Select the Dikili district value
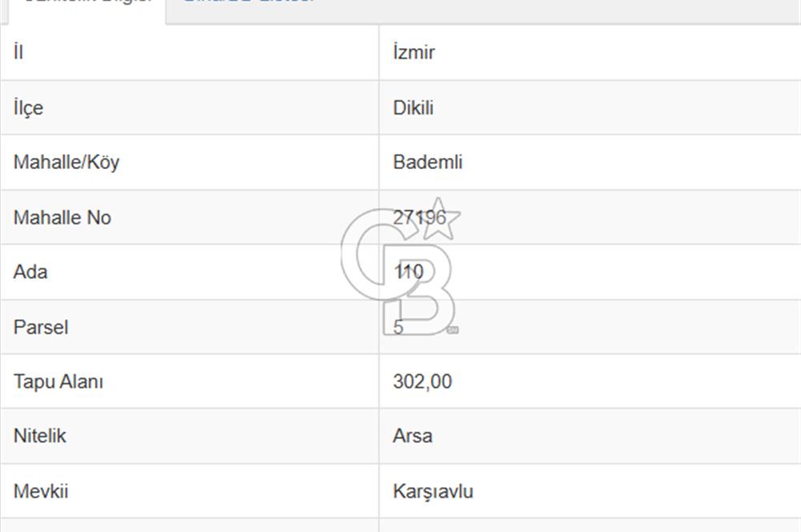Screen dimensions: 801x532 click(x=413, y=108)
